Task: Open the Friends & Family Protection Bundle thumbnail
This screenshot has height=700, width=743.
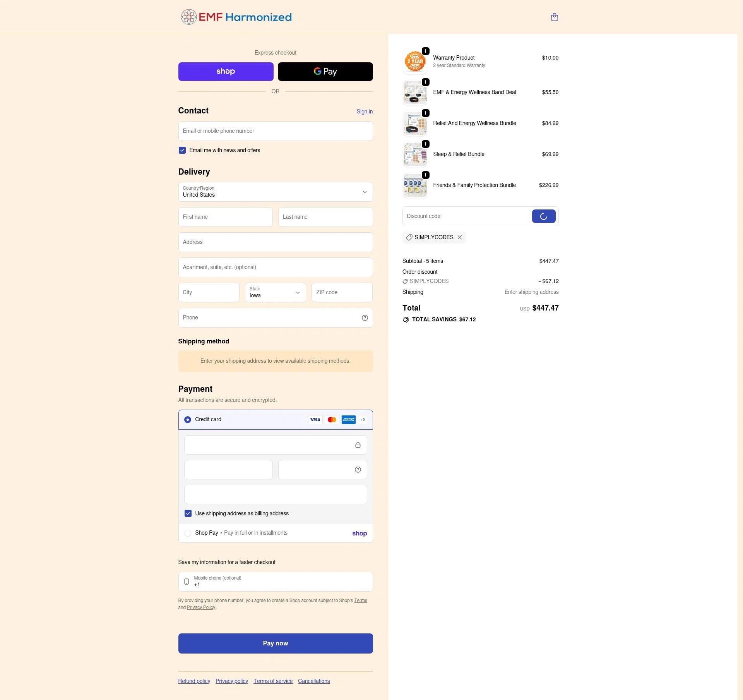Action: (x=415, y=185)
